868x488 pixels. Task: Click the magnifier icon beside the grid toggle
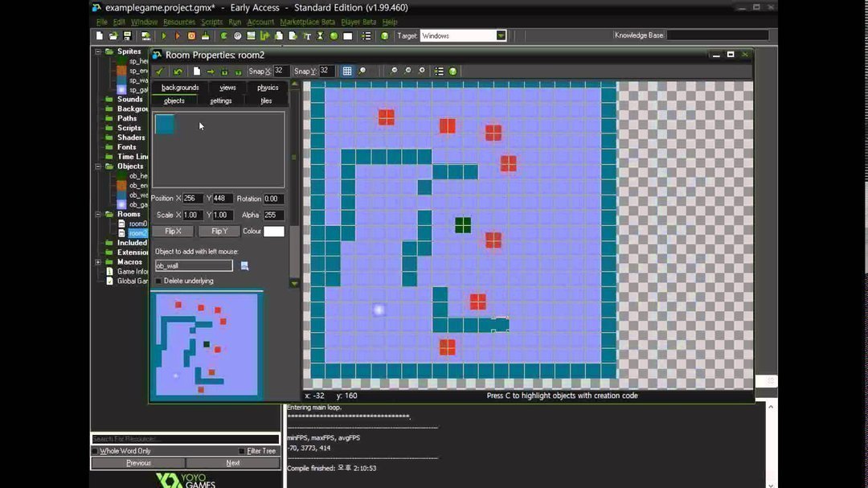(x=362, y=71)
